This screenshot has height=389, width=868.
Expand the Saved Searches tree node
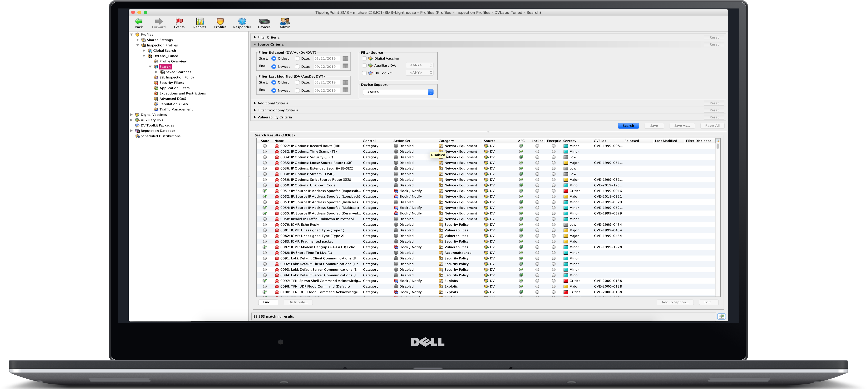pos(156,72)
